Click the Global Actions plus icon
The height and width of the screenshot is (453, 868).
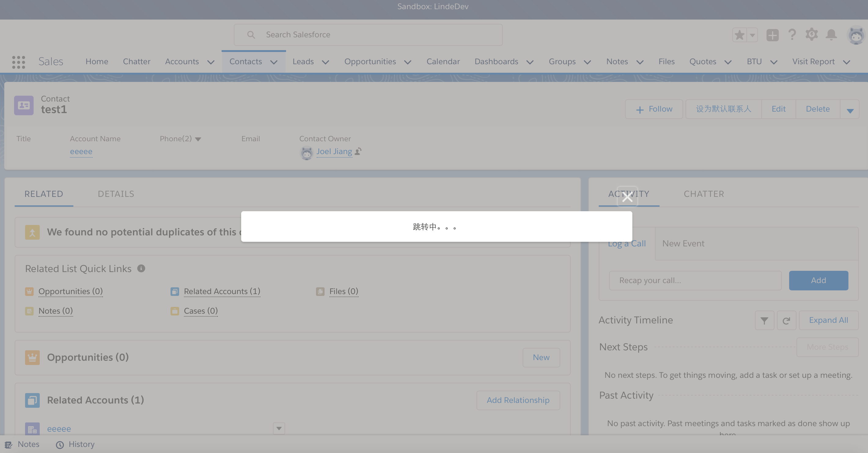[x=772, y=35]
